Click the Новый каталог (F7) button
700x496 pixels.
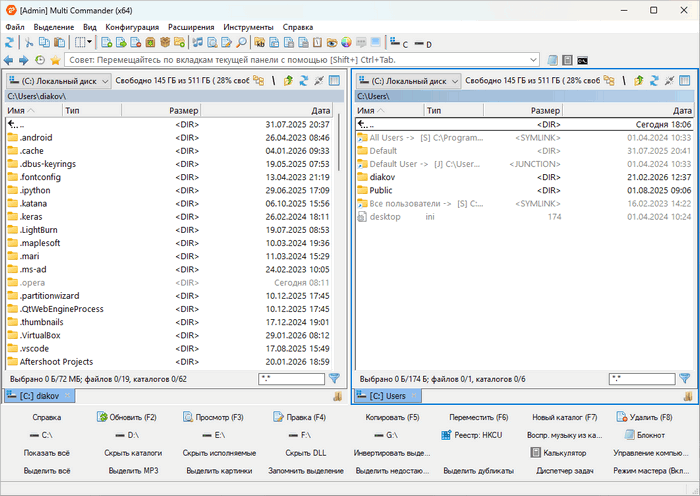564,417
